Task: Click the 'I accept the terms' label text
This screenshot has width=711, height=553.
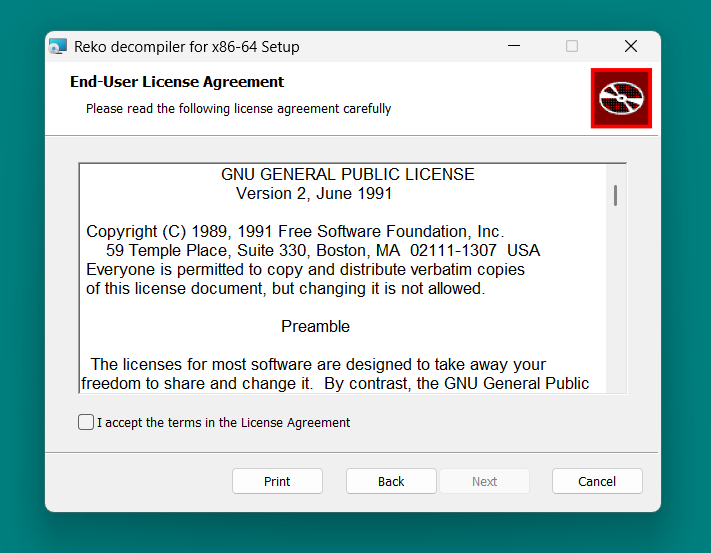Action: (223, 423)
